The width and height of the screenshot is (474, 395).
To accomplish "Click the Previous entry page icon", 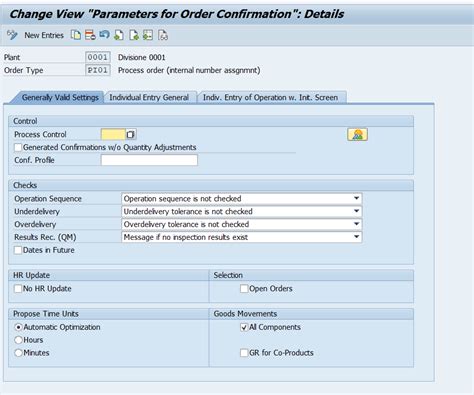I will (119, 35).
